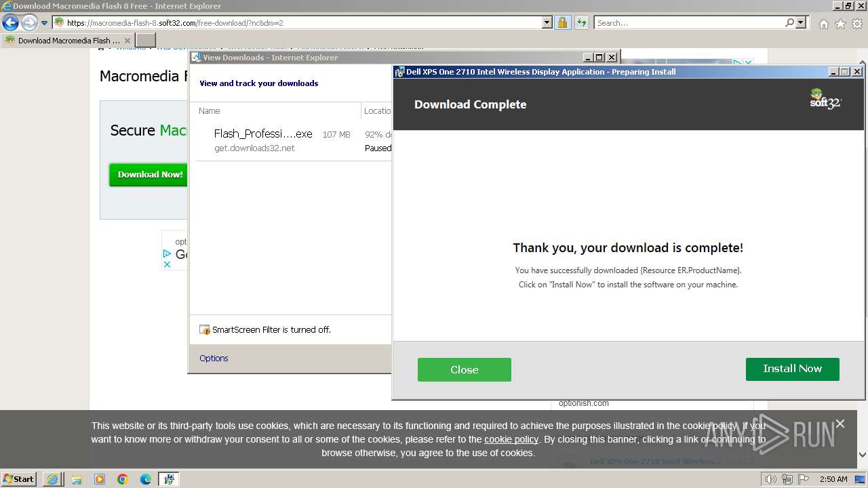Image resolution: width=868 pixels, height=488 pixels.
Task: Click the green Close button in installer
Action: coord(465,369)
